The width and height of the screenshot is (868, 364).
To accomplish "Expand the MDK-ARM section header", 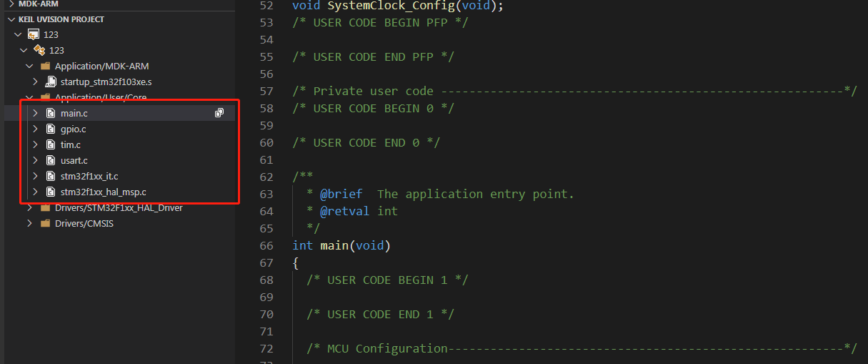I will 11,4.
